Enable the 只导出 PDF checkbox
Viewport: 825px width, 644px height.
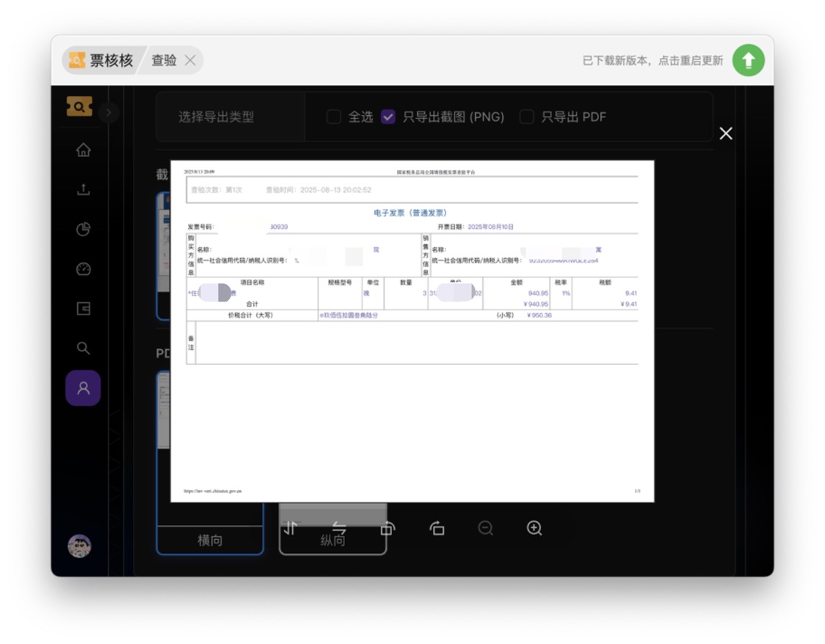(x=527, y=117)
